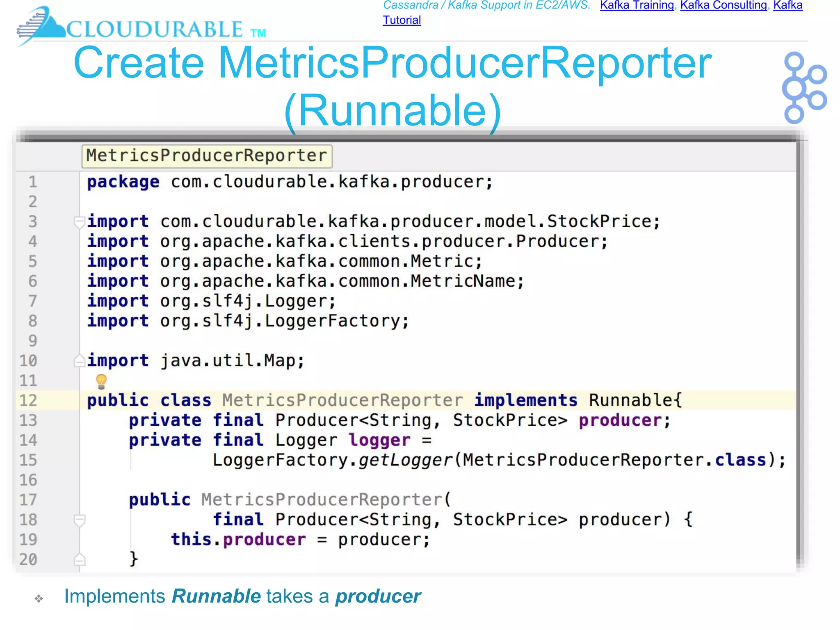This screenshot has height=630, width=840.
Task: Click 'import java.util.Map;' line
Action: [x=196, y=361]
